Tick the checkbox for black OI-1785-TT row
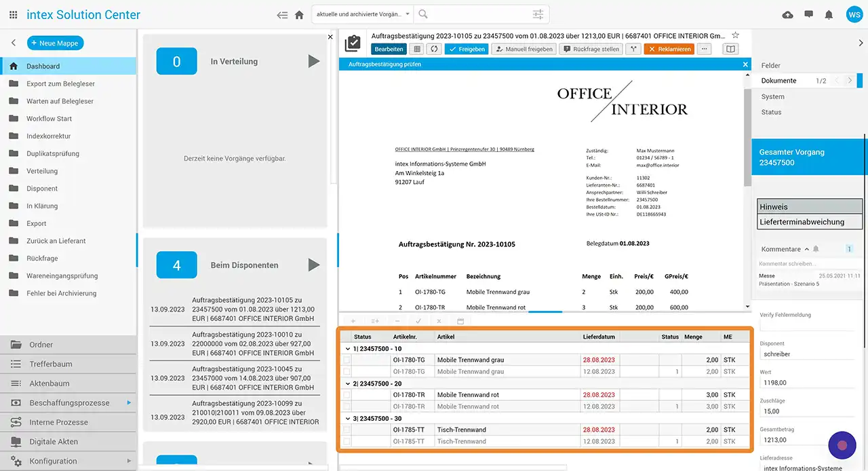This screenshot has width=868, height=471. (347, 430)
